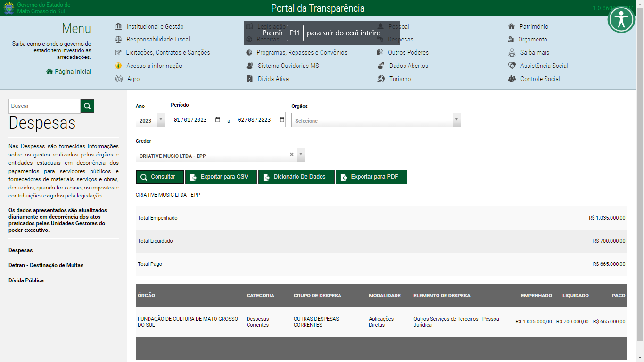Image resolution: width=644 pixels, height=362 pixels.
Task: Click the Total Liquidado row label
Action: (x=155, y=241)
